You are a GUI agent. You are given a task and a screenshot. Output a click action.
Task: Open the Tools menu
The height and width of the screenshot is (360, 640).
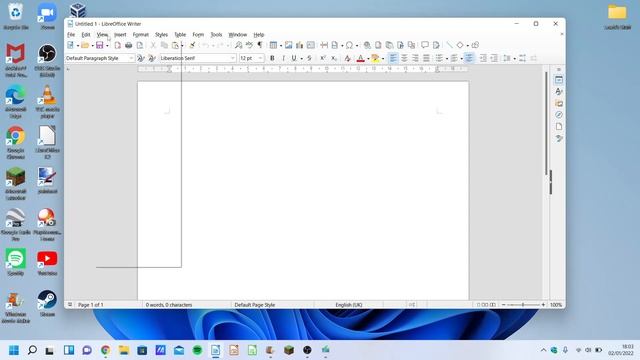click(x=216, y=35)
